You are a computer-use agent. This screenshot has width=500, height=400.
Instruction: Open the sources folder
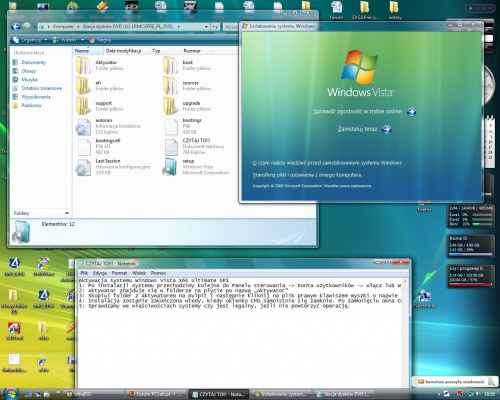[187, 85]
